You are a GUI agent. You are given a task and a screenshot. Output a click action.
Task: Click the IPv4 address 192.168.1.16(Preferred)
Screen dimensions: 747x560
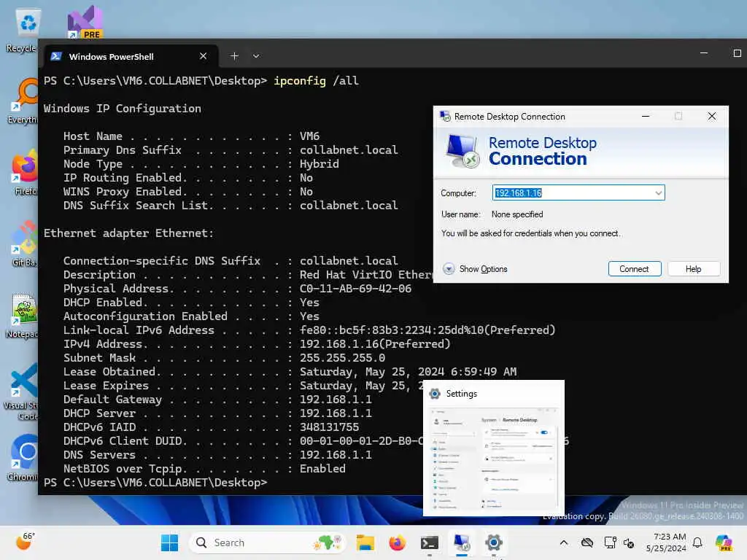point(375,344)
